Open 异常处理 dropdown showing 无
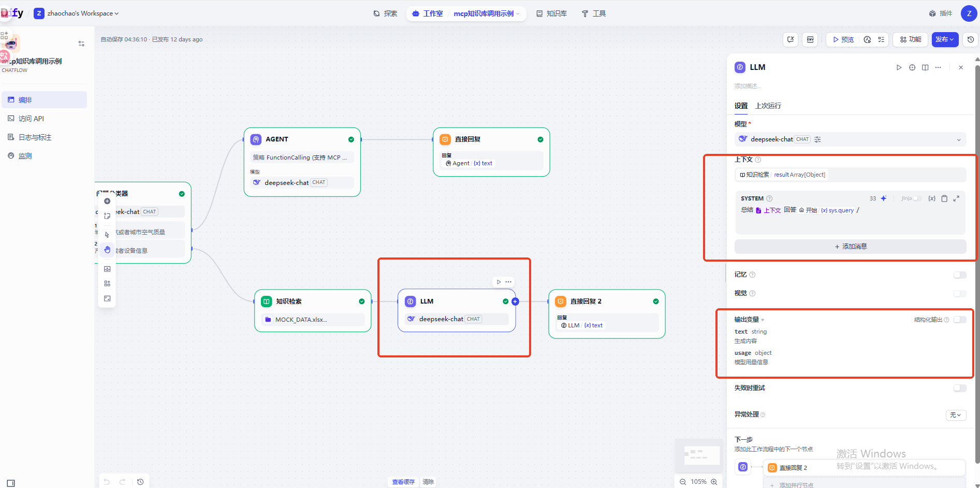 point(955,415)
